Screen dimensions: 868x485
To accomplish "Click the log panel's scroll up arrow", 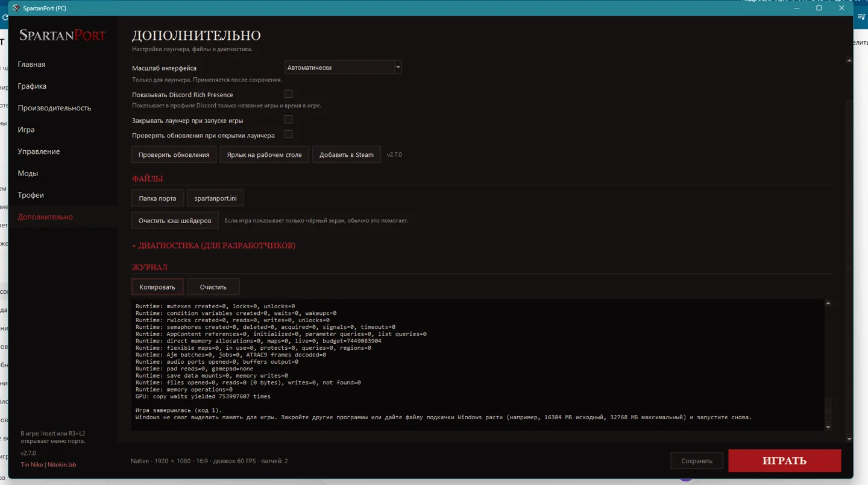I will [x=828, y=303].
